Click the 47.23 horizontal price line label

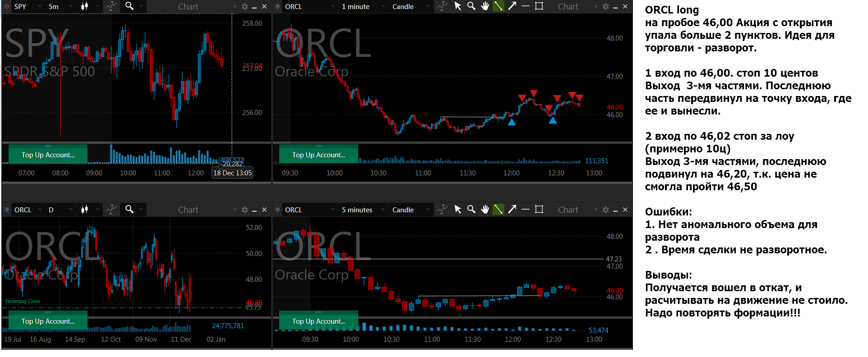point(614,259)
